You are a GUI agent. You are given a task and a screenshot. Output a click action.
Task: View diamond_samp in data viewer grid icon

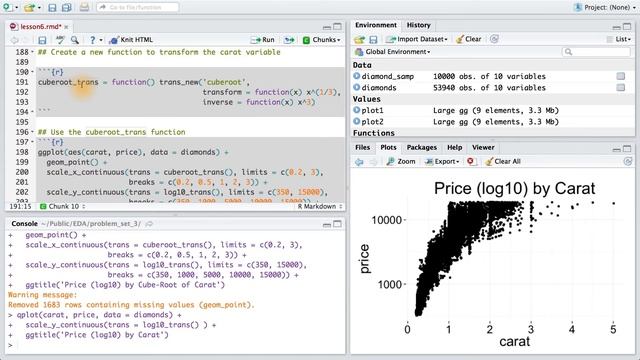(x=621, y=76)
